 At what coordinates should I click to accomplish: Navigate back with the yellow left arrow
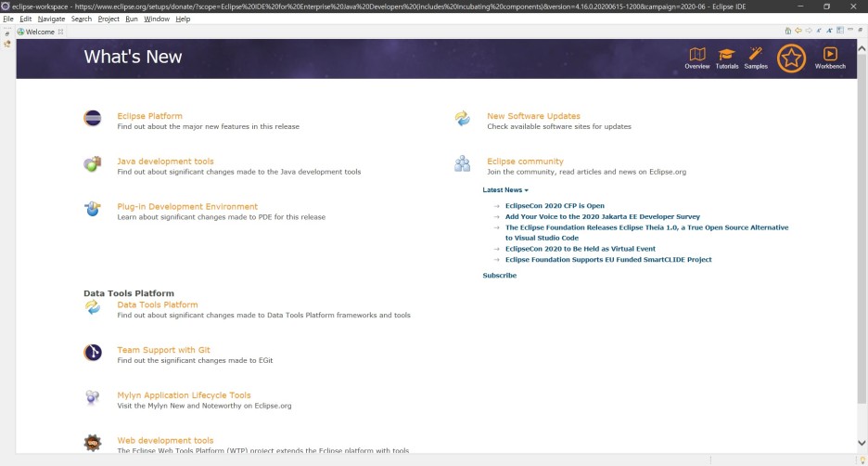point(798,31)
